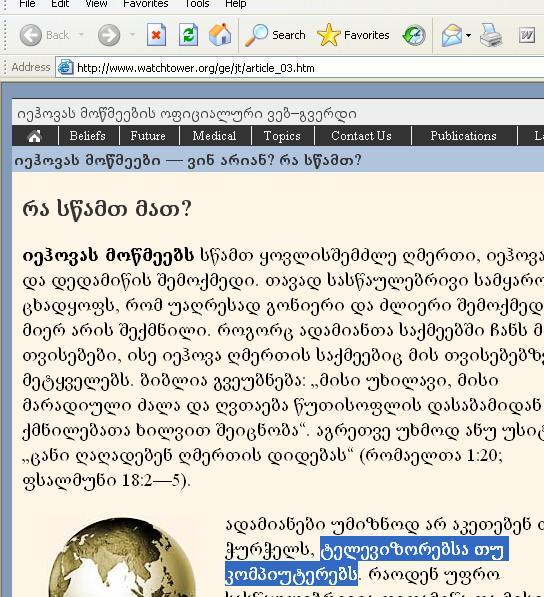This screenshot has height=597, width=544.
Task: Open the Help menu
Action: (x=236, y=4)
